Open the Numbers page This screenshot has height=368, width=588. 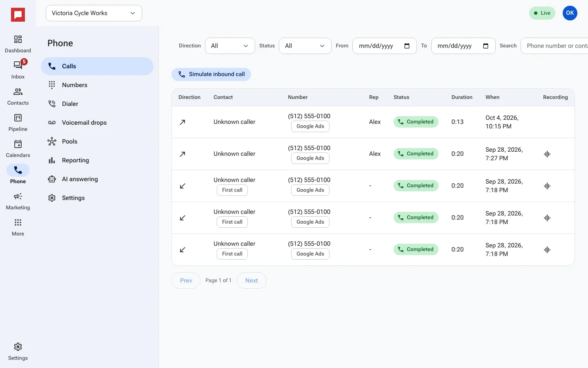pos(97,85)
